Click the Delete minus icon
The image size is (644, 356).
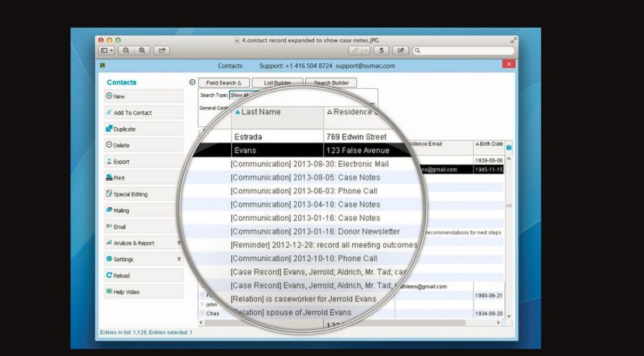(109, 145)
